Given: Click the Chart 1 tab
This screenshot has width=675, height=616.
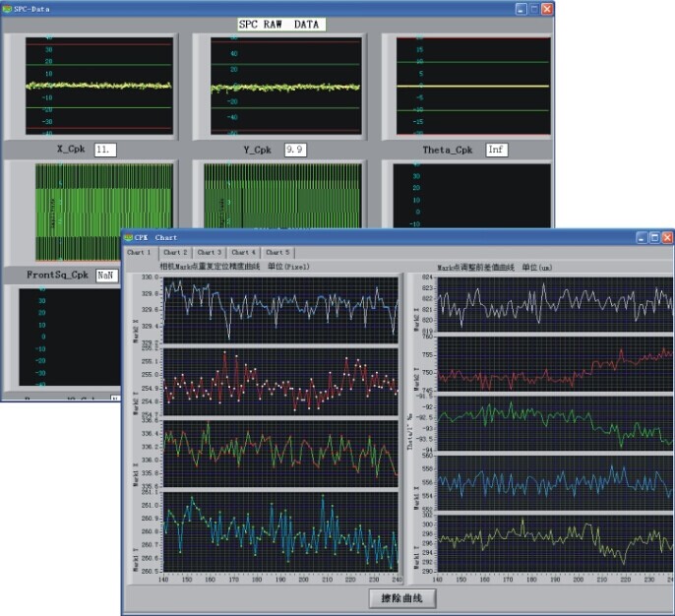Looking at the screenshot, I should tap(141, 253).
